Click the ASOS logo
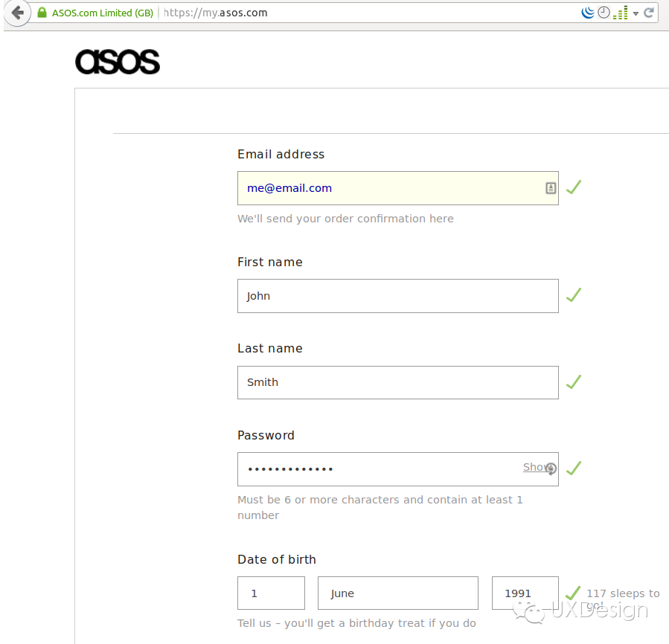This screenshot has width=669, height=644. coord(118,62)
